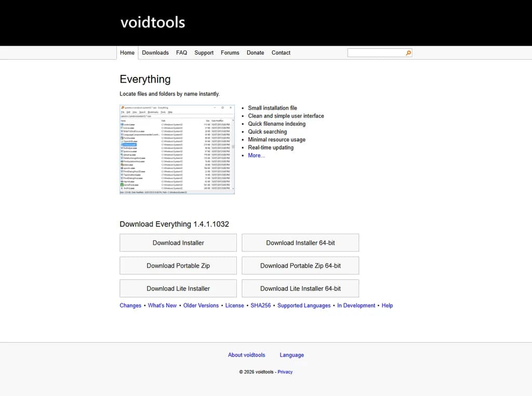The width and height of the screenshot is (532, 396).
Task: Open the Older Versions link
Action: (201, 306)
